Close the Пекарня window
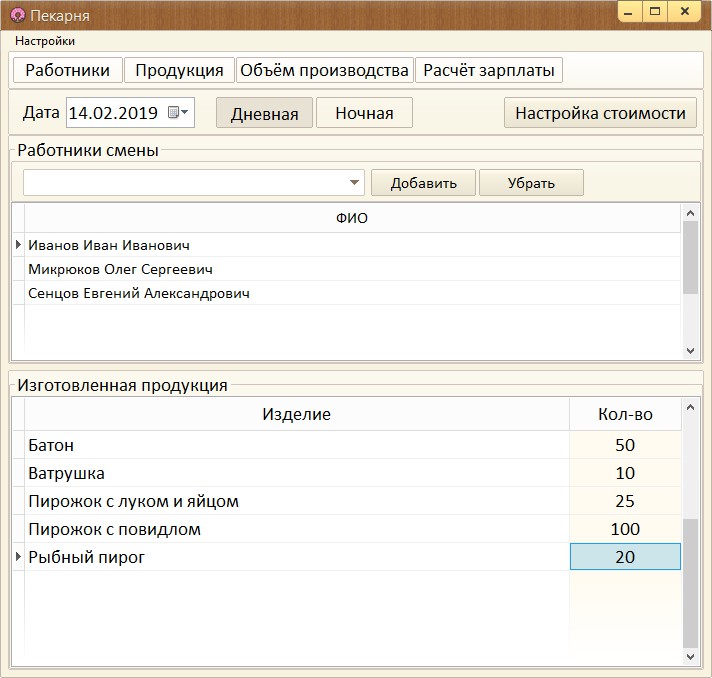The height and width of the screenshot is (678, 712). [685, 12]
